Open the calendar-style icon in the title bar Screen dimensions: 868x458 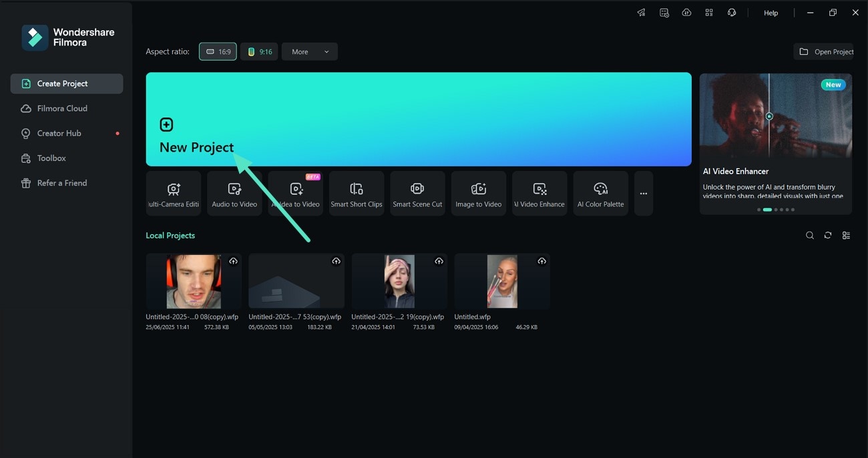[x=664, y=13]
